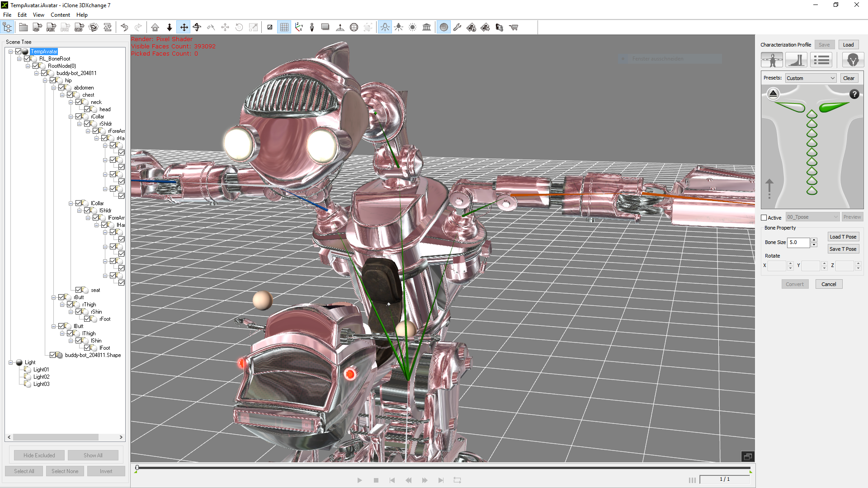Collapse the rButt tree node
Screen dimensions: 868x488
53,297
